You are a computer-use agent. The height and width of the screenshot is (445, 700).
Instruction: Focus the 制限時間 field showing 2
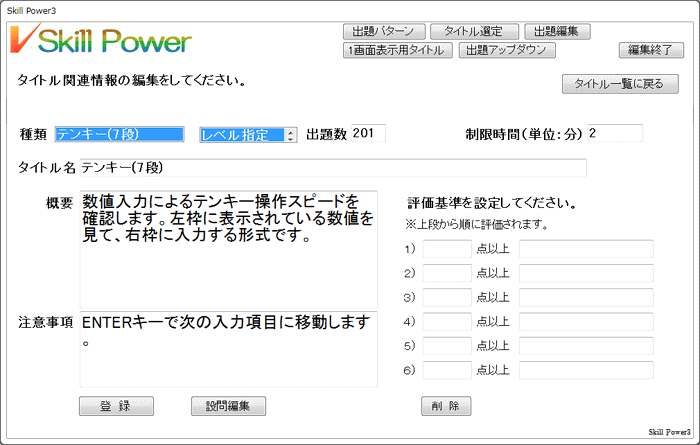615,133
